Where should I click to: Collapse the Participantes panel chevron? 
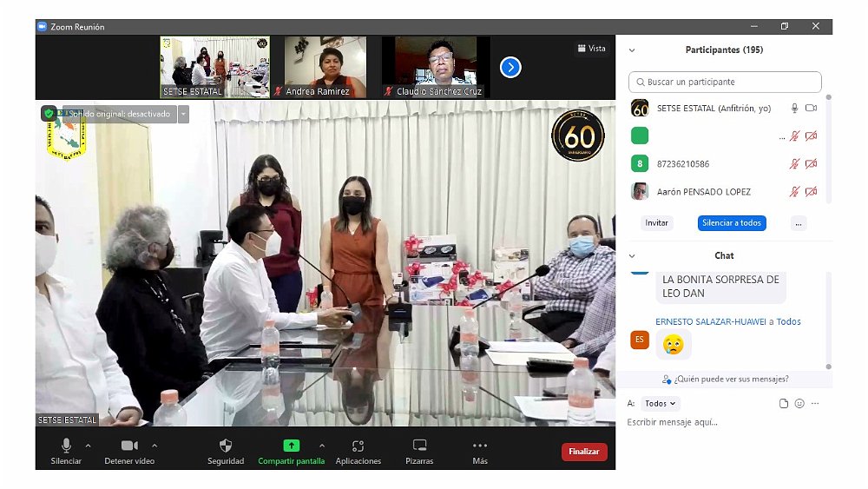tap(632, 50)
